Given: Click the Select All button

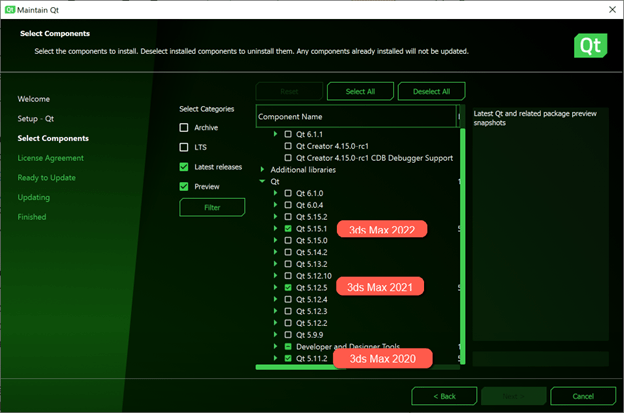Looking at the screenshot, I should [x=360, y=92].
